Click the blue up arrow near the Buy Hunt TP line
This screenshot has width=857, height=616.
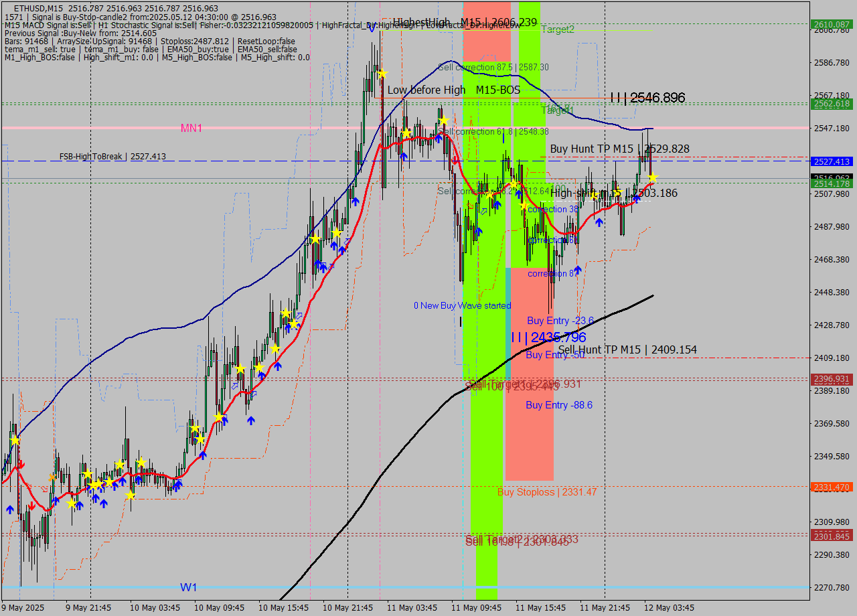tap(637, 199)
